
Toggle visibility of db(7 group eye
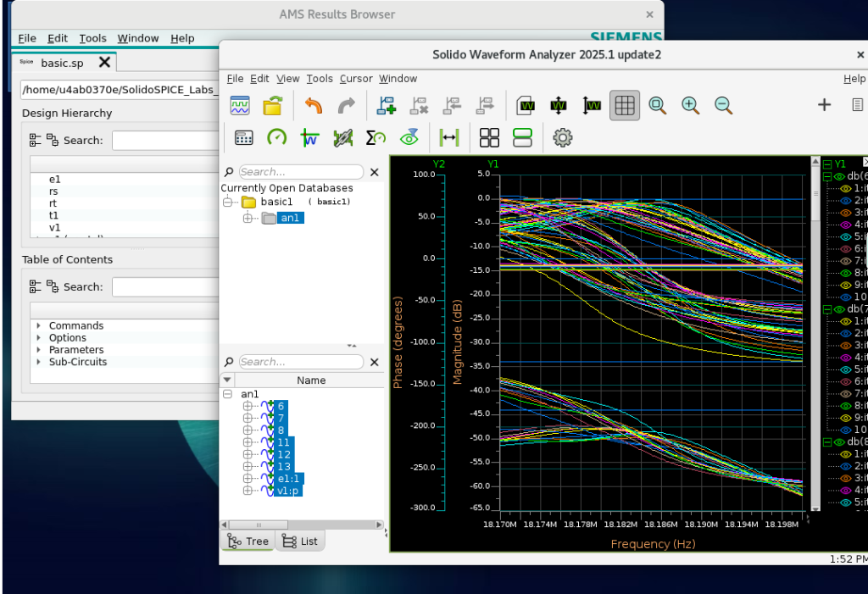pos(840,309)
